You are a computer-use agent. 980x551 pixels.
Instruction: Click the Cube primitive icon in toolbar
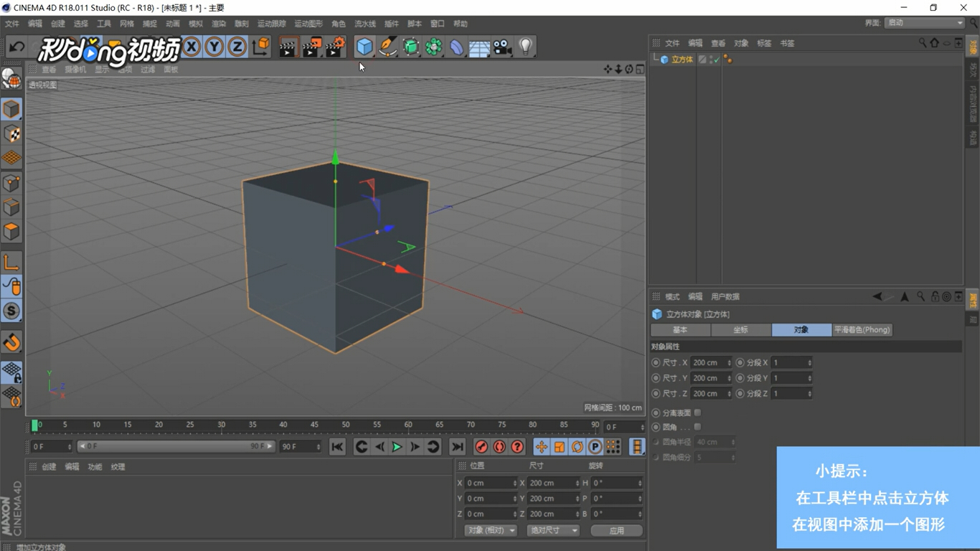tap(364, 47)
